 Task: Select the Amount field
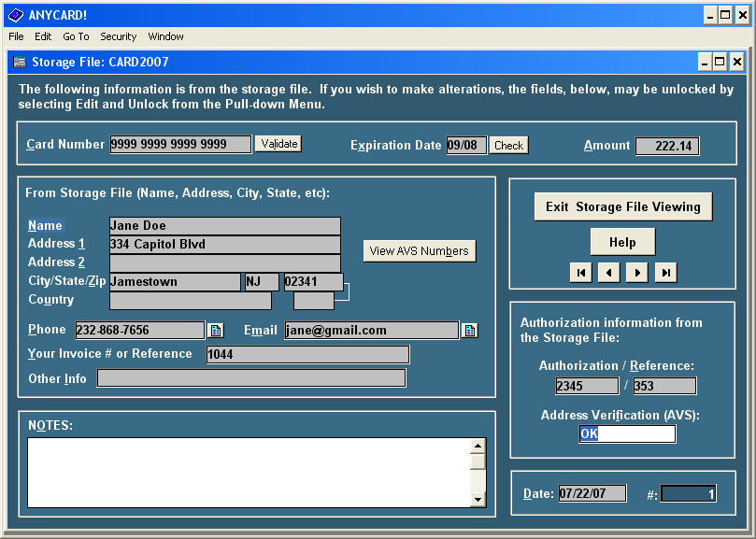point(667,146)
